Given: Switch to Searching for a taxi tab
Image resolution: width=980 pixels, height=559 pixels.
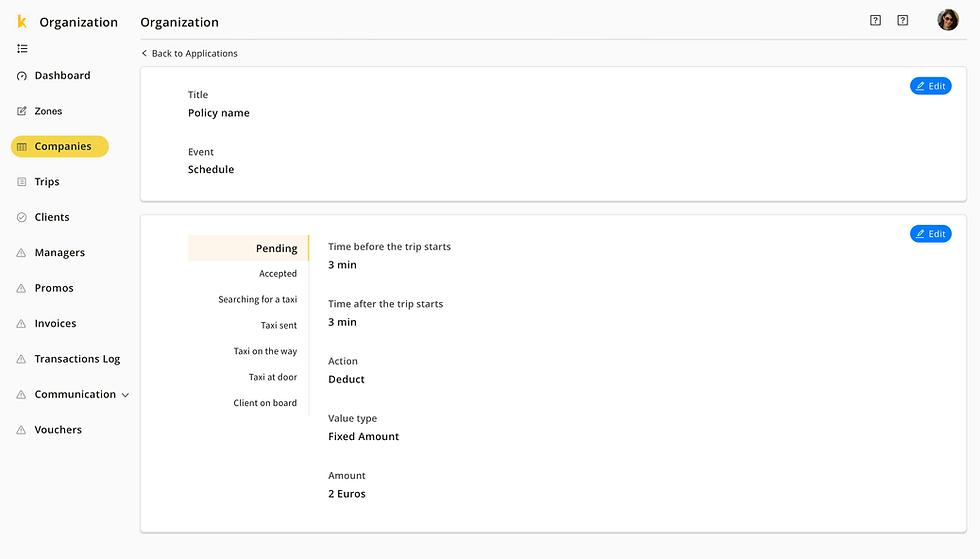Looking at the screenshot, I should [x=258, y=299].
